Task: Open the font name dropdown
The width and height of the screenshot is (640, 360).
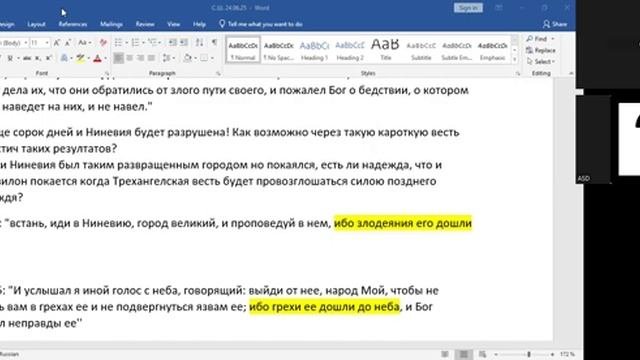Action: click(x=26, y=43)
